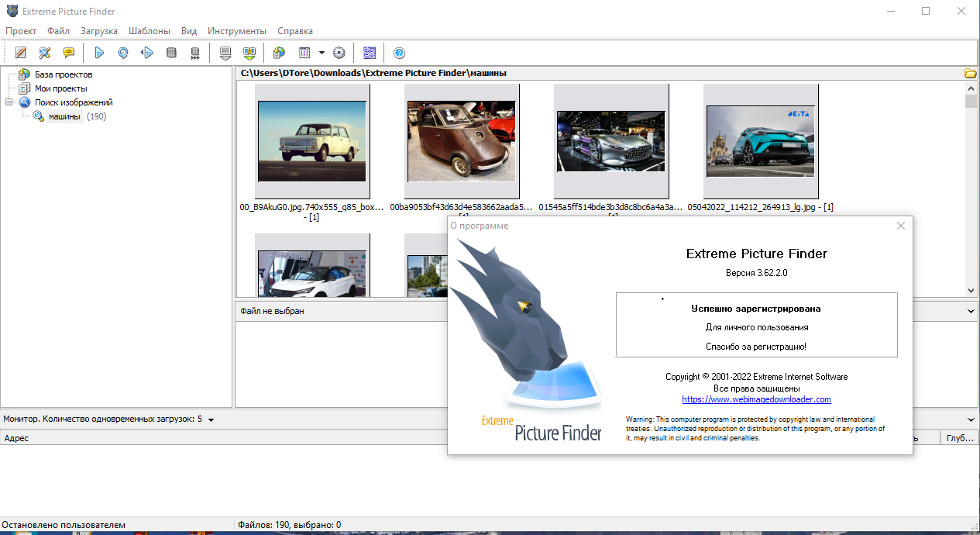Open project properties wrench icon
Viewport: 980px width, 535px height.
pyautogui.click(x=45, y=53)
